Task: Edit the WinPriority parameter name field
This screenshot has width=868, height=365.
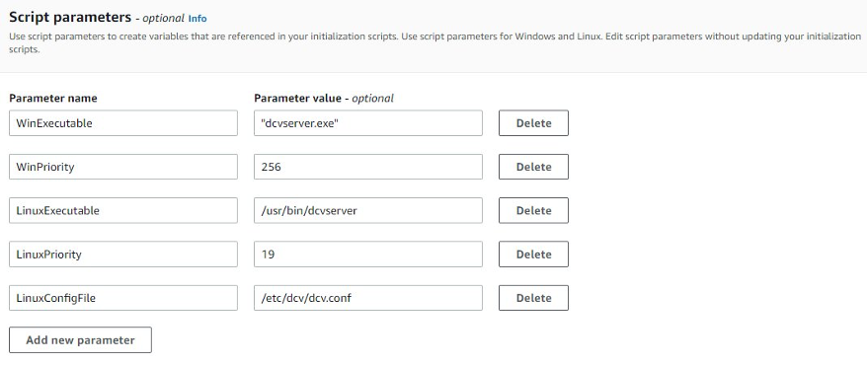Action: click(123, 167)
